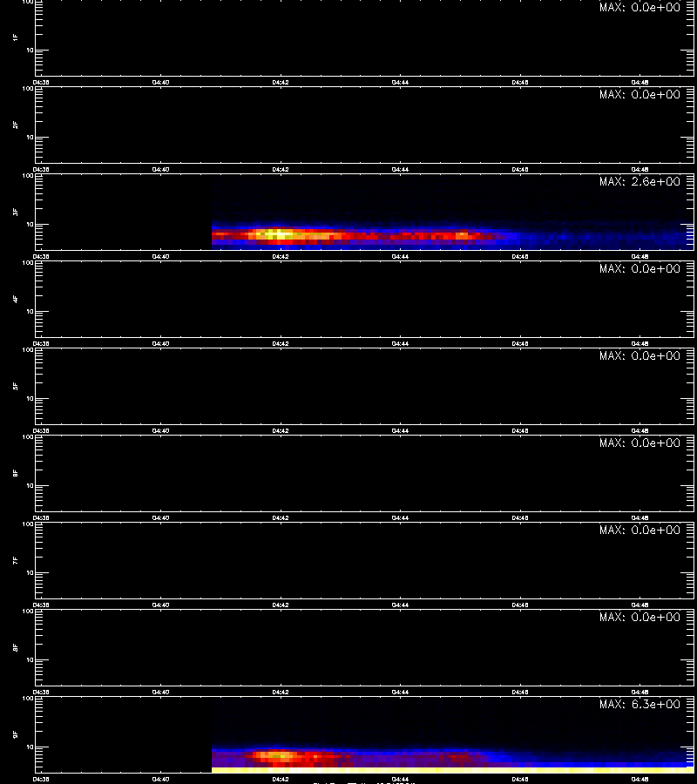The height and width of the screenshot is (784, 697).
Task: Select the "9F" axis label
Action: tap(16, 734)
